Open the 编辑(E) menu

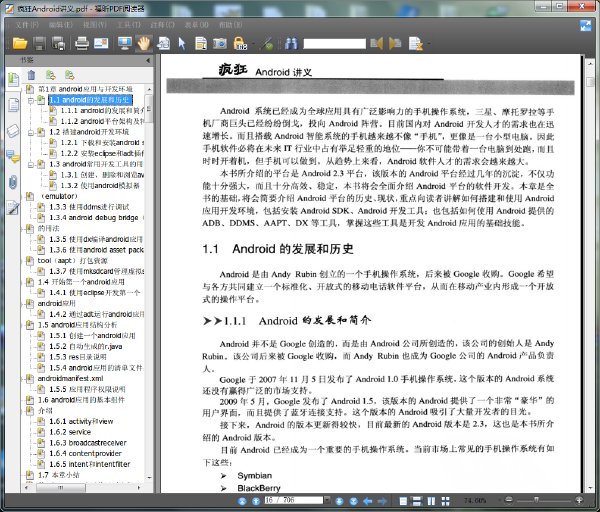61,25
